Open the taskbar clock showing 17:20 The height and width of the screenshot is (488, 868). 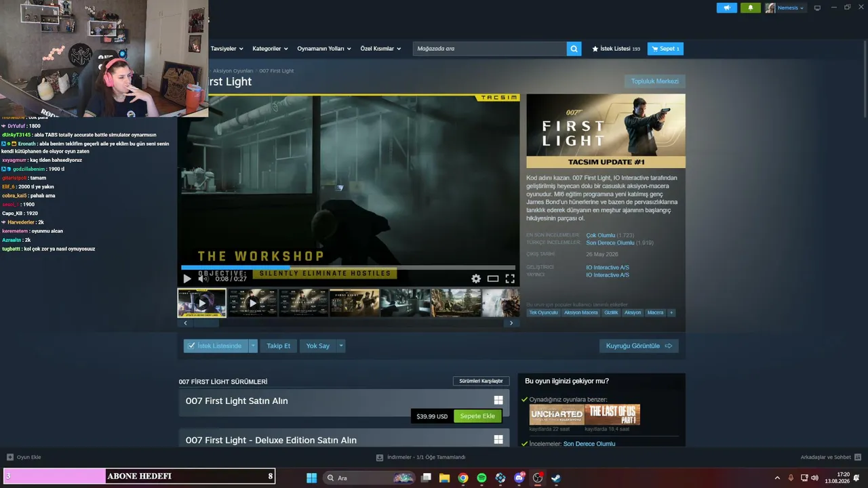[x=837, y=478]
